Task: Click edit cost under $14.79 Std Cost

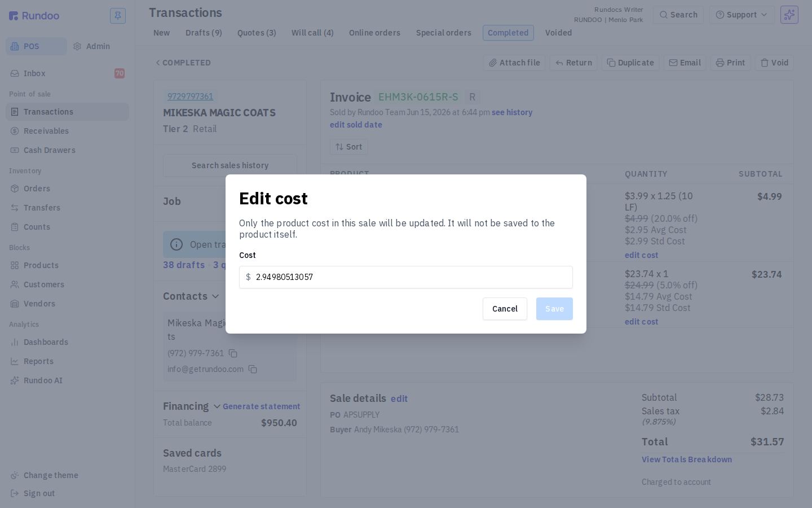Action: [641, 322]
